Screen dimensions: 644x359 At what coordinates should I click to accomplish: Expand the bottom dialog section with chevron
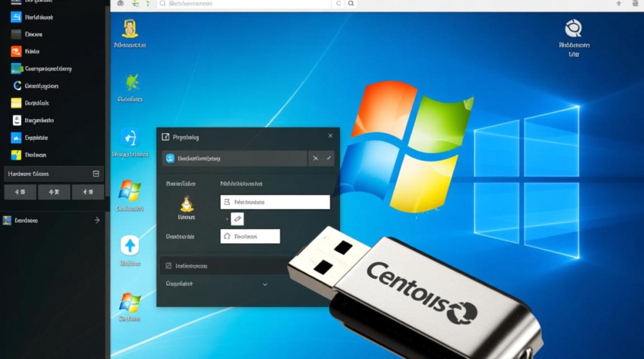[265, 284]
